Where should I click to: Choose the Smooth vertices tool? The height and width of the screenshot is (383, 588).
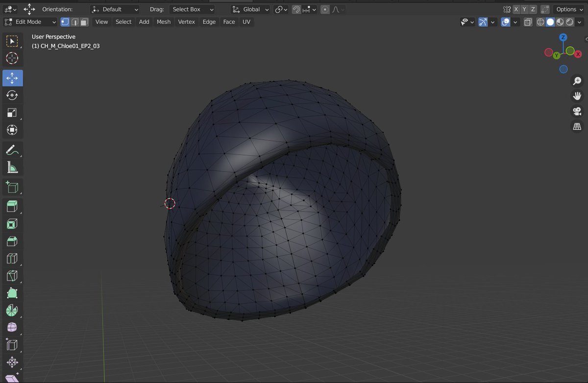12,328
